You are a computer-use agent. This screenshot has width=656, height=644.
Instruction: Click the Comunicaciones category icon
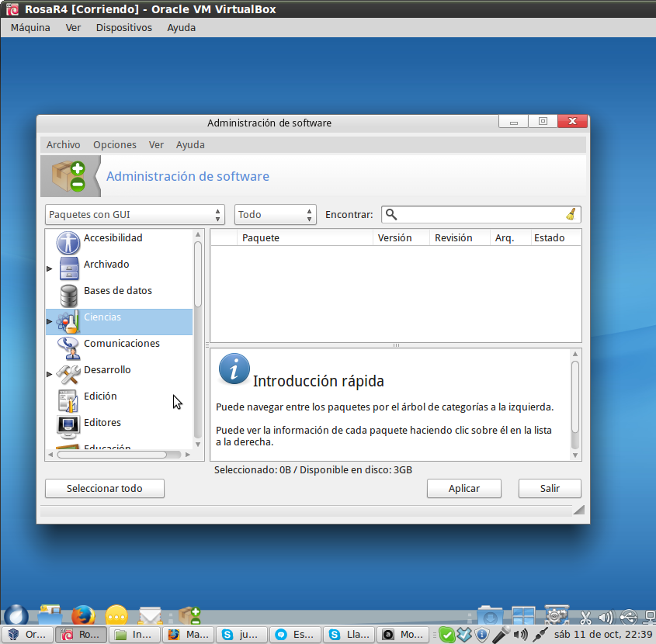(69, 347)
